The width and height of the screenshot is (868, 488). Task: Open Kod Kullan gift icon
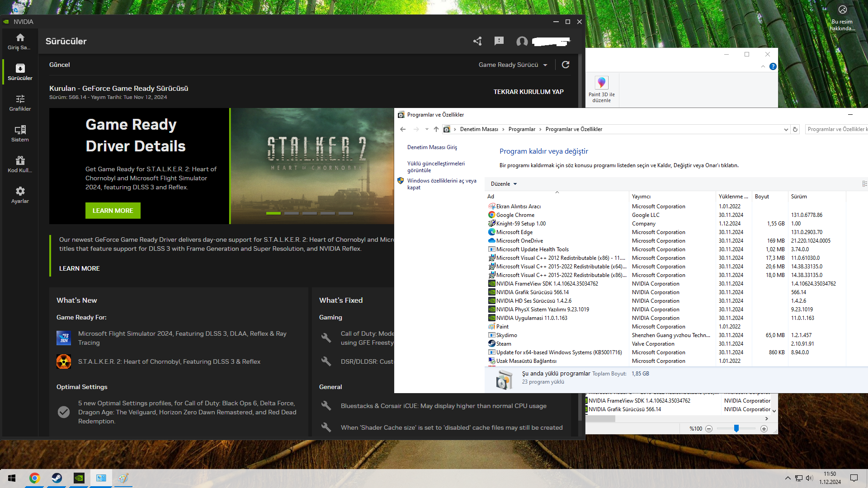20,161
